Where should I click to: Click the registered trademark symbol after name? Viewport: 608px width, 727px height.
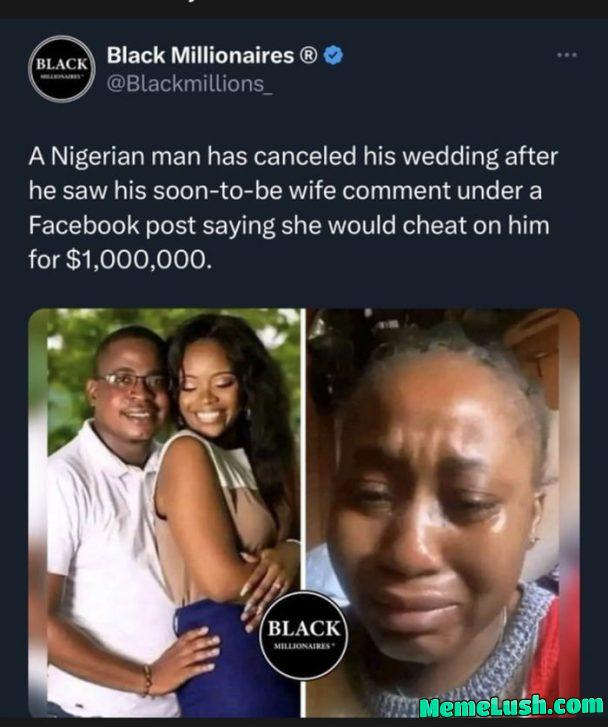coord(309,56)
